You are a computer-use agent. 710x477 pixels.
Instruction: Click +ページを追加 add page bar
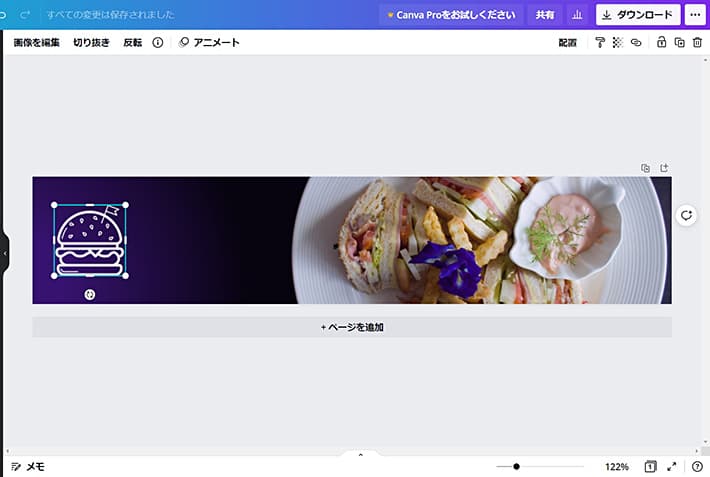tap(352, 327)
